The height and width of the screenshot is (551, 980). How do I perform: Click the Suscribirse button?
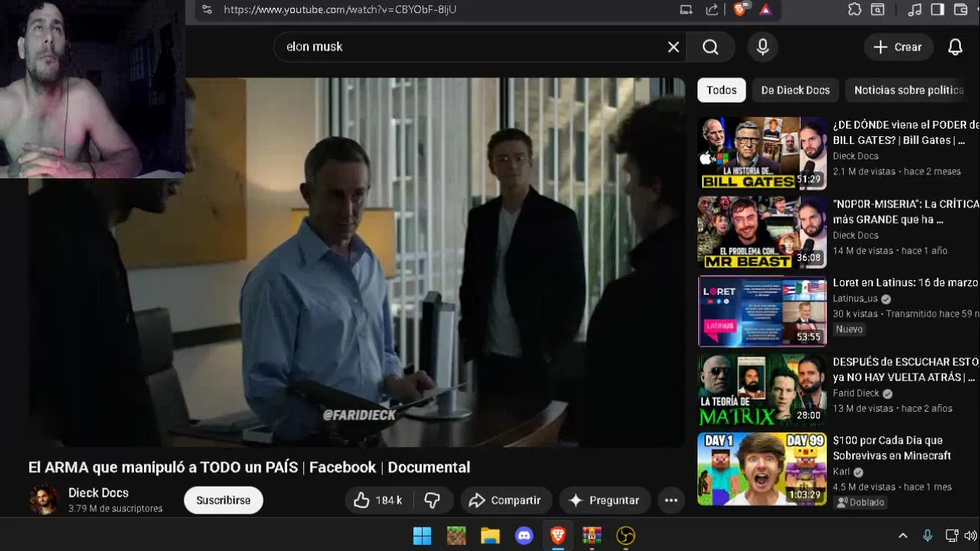[x=224, y=500]
